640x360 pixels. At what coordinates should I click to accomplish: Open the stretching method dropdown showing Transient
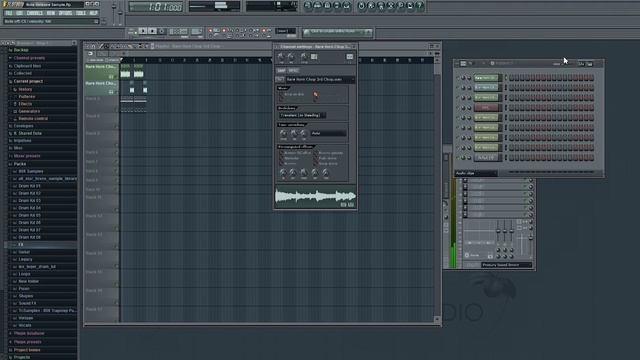pyautogui.click(x=302, y=116)
